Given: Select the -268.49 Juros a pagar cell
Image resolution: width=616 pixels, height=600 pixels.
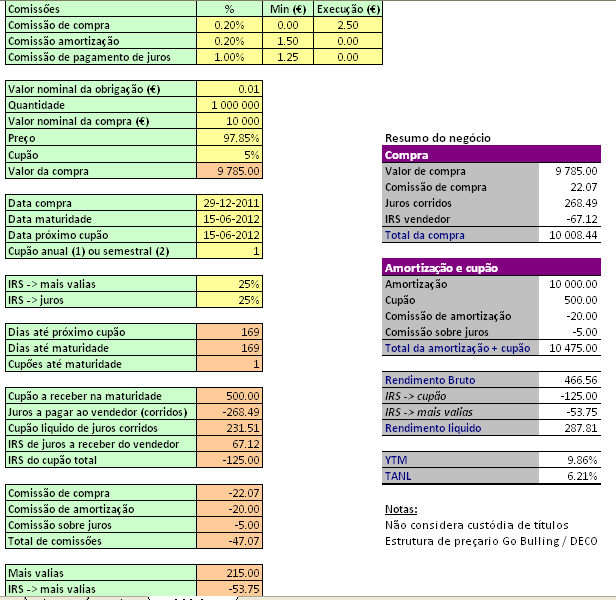Looking at the screenshot, I should pyautogui.click(x=229, y=412).
